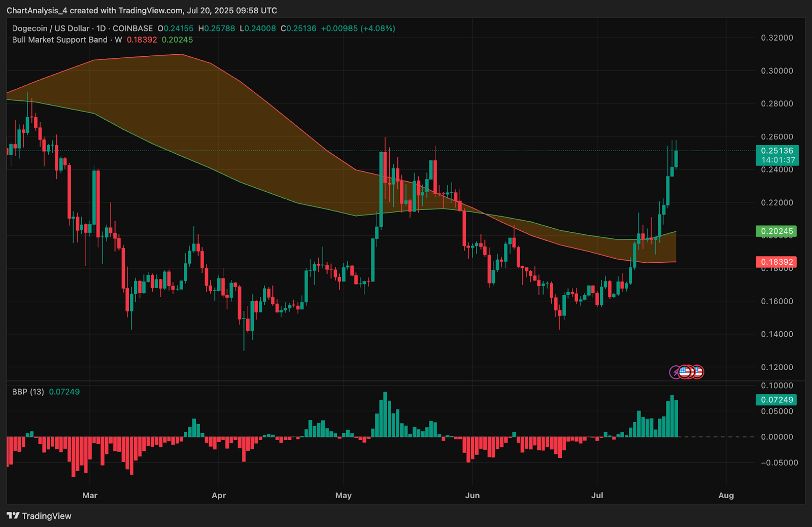
Task: Click the green 0.25136 current price label
Action: tap(776, 151)
